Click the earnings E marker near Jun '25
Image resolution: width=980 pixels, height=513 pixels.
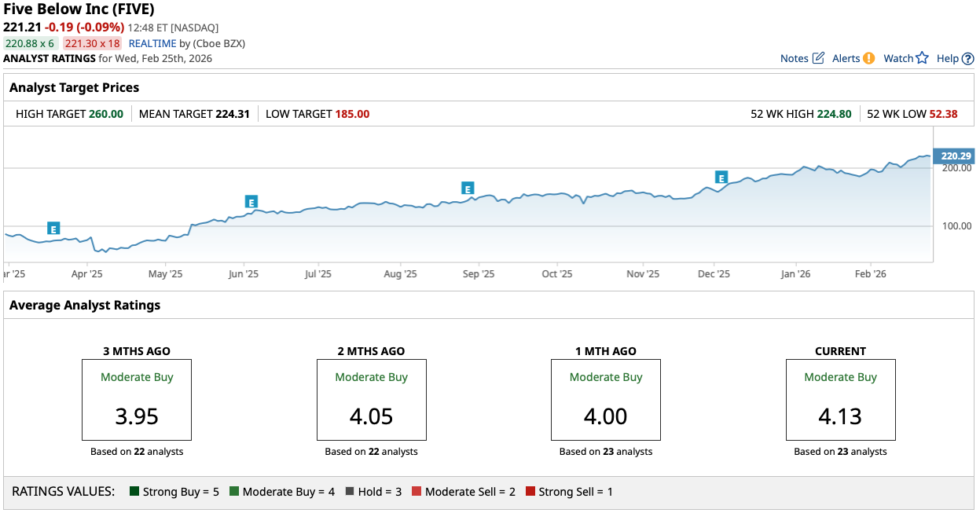coord(251,202)
